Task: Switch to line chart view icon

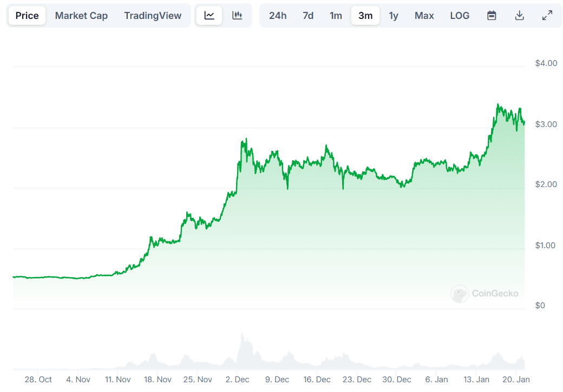Action: point(210,16)
